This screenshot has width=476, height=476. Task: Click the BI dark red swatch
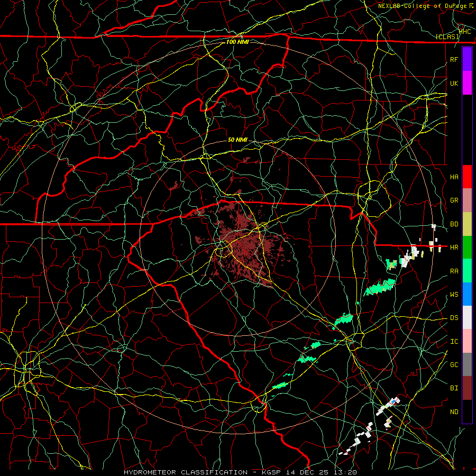click(467, 388)
